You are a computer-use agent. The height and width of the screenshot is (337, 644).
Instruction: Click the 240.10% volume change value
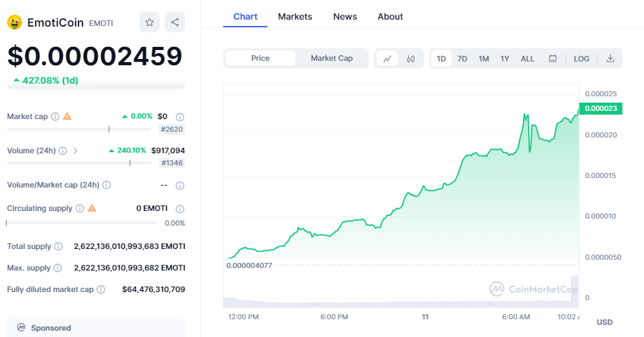coord(131,150)
